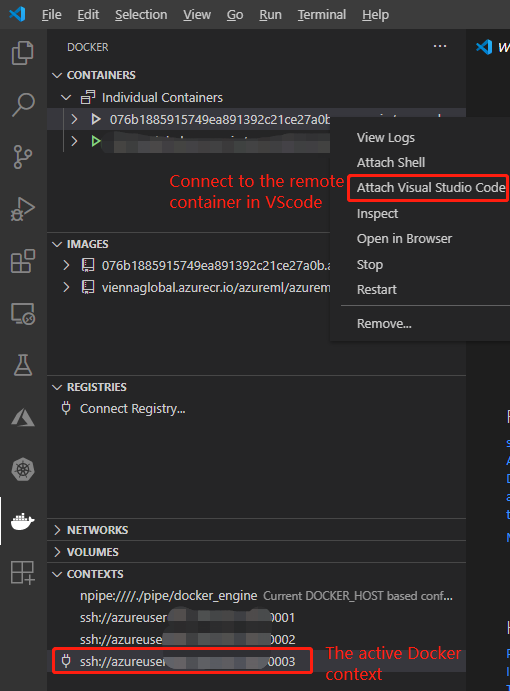Click the stopped container triangle icon for 076b1885915749ea

pyautogui.click(x=96, y=119)
